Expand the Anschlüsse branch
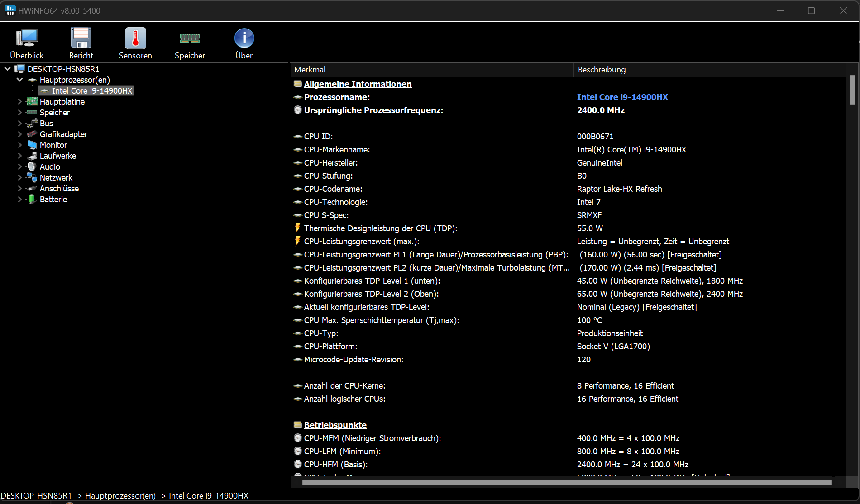Viewport: 860px width, 504px height. point(19,188)
